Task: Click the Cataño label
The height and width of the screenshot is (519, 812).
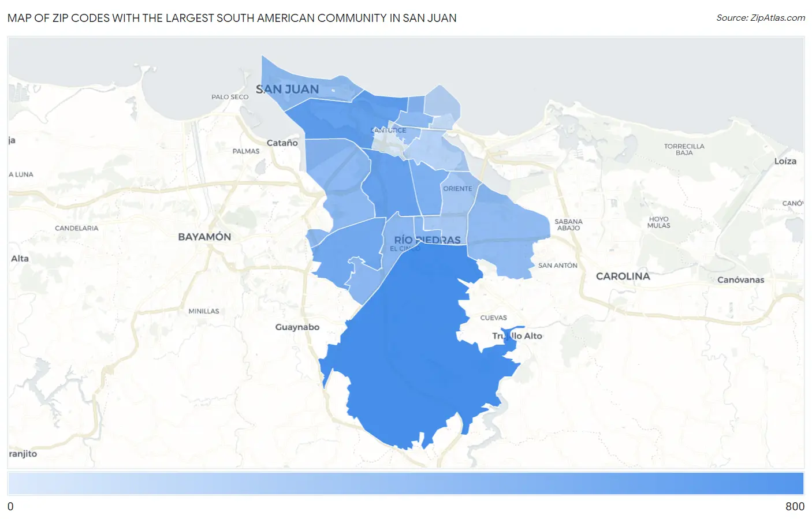Action: pyautogui.click(x=282, y=143)
